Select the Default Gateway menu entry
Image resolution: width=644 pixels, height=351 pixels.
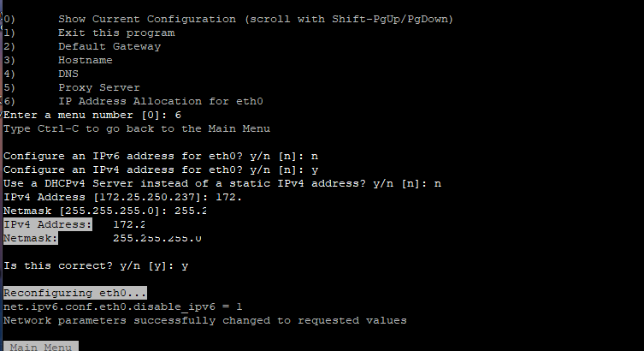(82, 46)
